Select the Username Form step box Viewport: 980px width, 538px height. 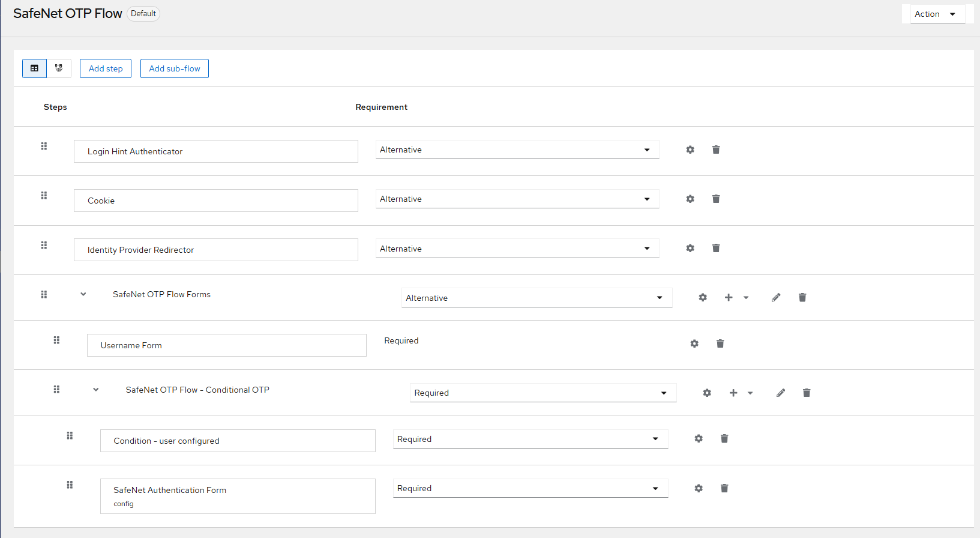pyautogui.click(x=227, y=345)
